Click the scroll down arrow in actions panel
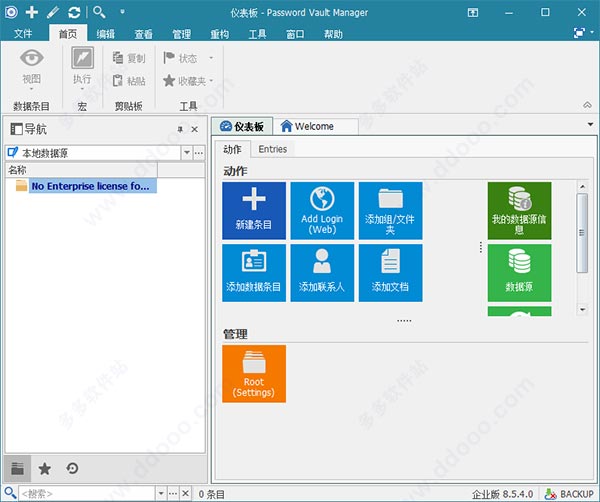Screen dimensions: 600x502 (x=582, y=309)
